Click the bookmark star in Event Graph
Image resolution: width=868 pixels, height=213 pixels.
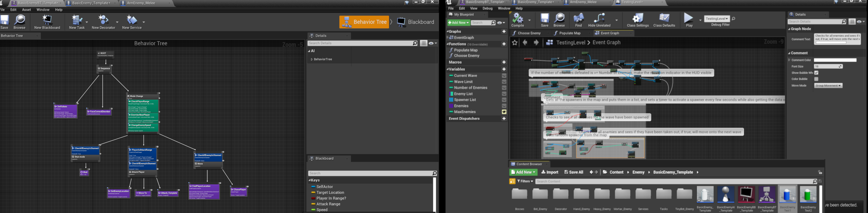[x=514, y=42]
